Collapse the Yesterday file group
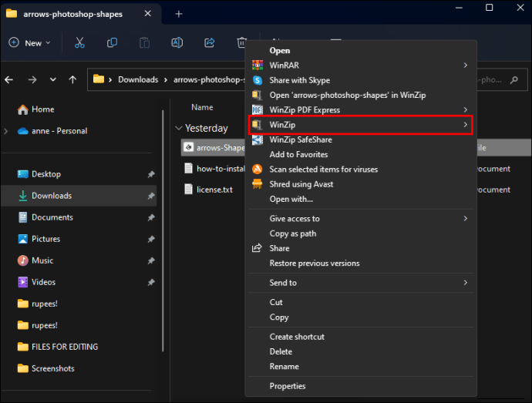The height and width of the screenshot is (403, 532). pyautogui.click(x=179, y=129)
